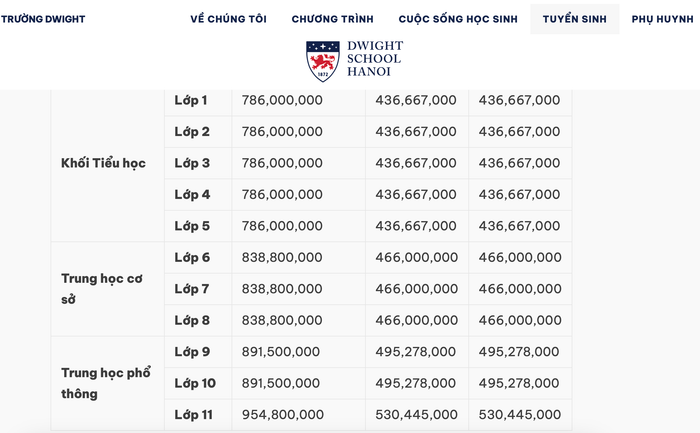Click the highlighted TUYỂN SINH tab
Image resolution: width=700 pixels, height=433 pixels.
574,19
